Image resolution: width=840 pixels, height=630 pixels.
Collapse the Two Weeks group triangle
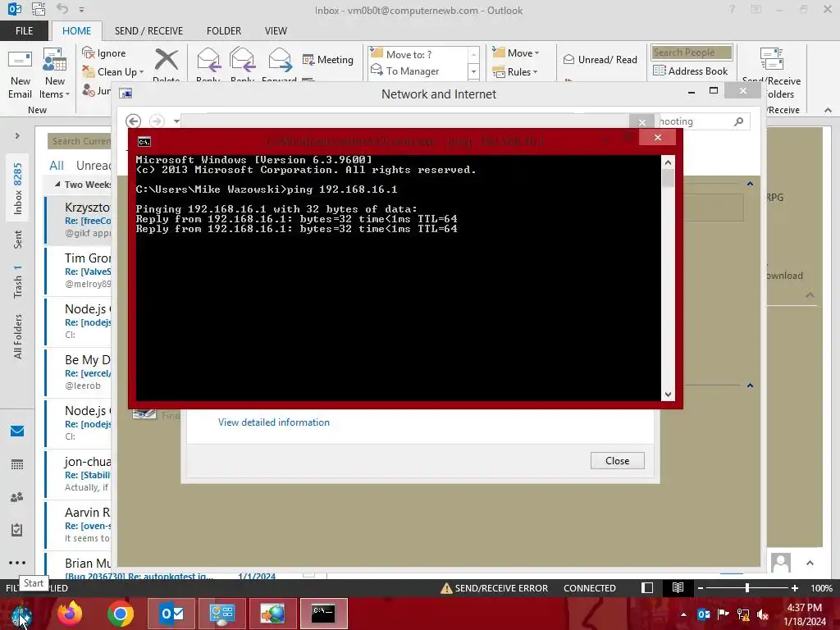pyautogui.click(x=57, y=185)
